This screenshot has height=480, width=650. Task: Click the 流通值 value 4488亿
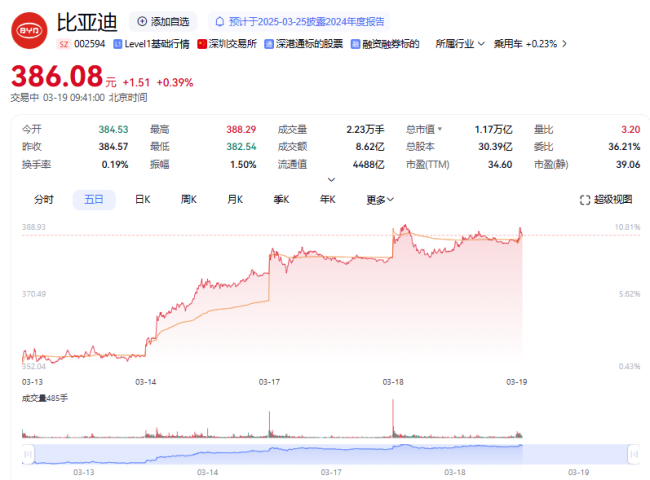369,165
